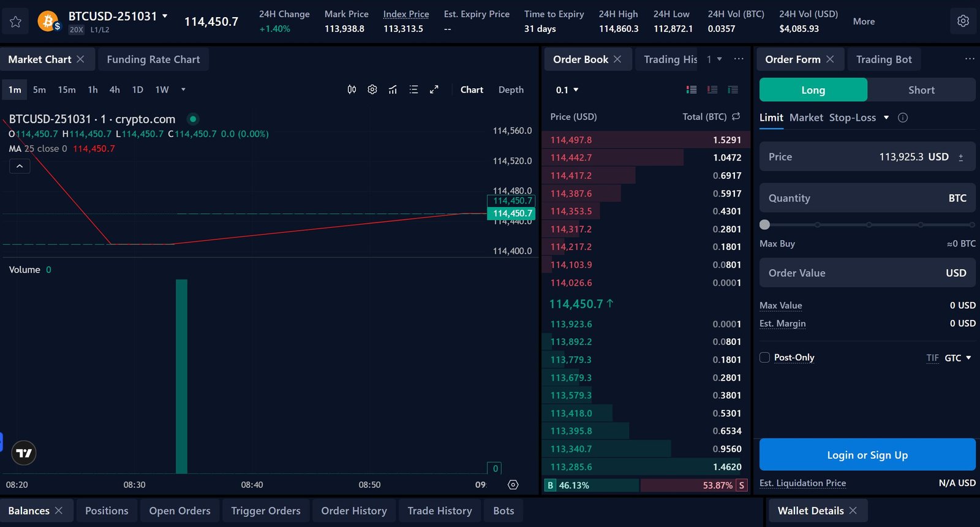
Task: Click the Quantity BTC input field
Action: [x=867, y=198]
